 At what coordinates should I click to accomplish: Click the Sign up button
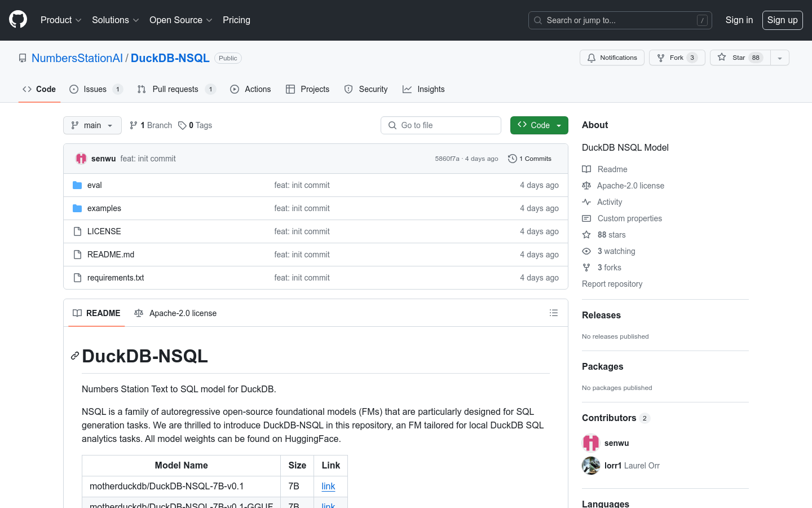point(782,20)
